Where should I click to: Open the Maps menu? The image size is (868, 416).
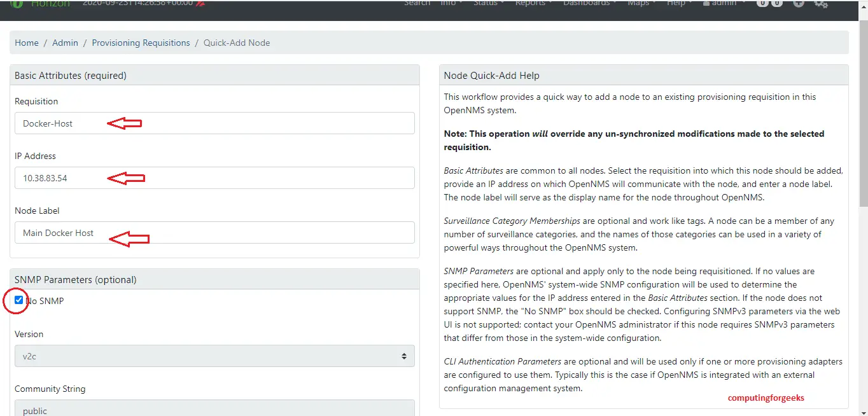(641, 3)
